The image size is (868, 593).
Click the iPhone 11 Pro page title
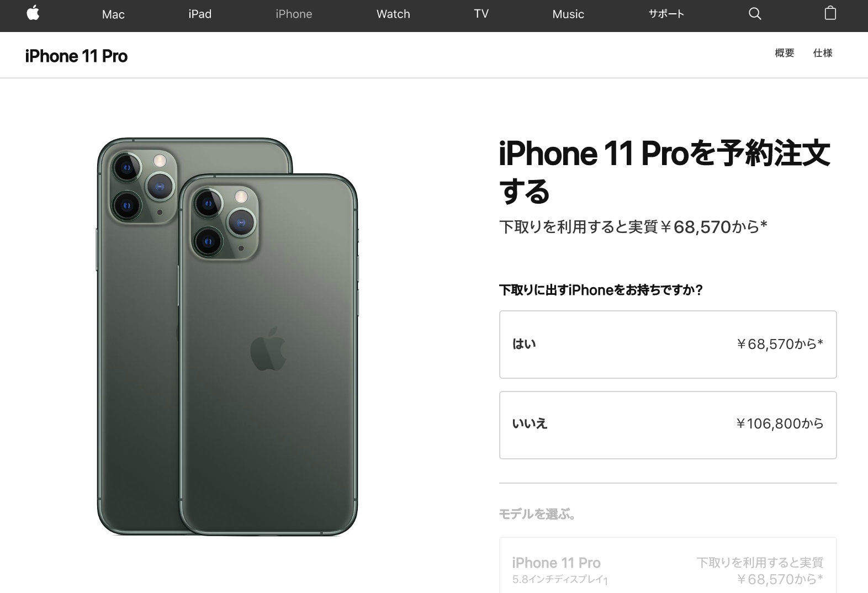pos(76,56)
